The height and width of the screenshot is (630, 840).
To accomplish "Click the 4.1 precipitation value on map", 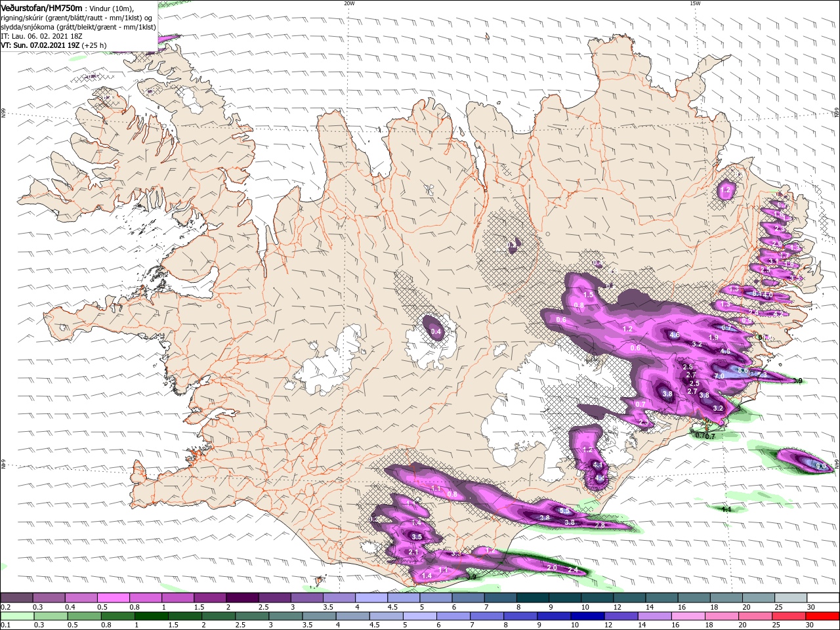I will coord(597,465).
